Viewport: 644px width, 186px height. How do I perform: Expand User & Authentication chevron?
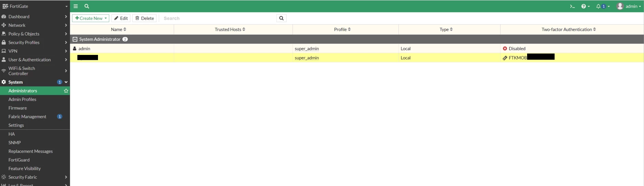(66, 59)
